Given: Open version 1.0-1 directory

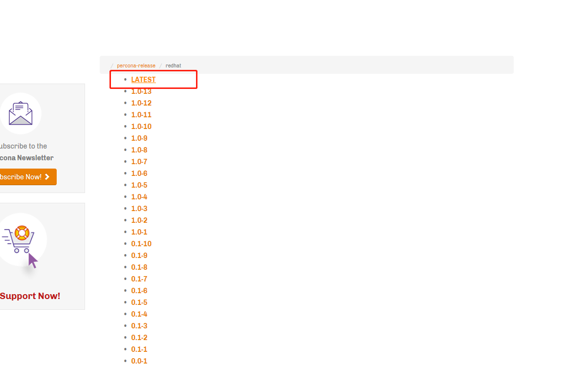Looking at the screenshot, I should point(139,232).
